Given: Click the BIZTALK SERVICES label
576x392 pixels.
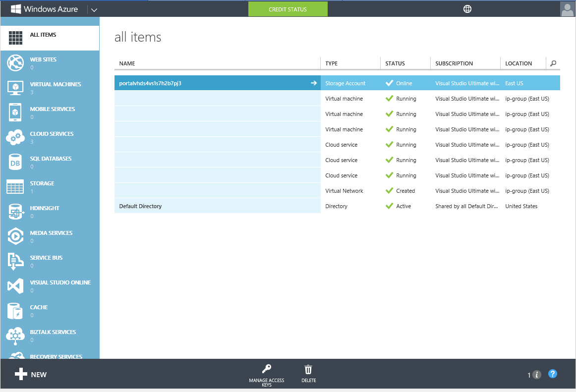Looking at the screenshot, I should pyautogui.click(x=53, y=332).
